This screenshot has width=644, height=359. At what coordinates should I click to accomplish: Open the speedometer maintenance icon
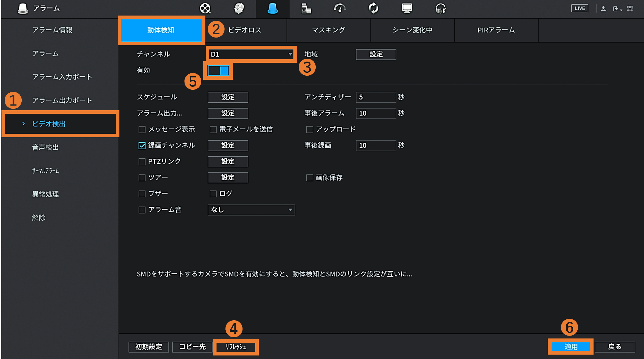click(x=339, y=8)
